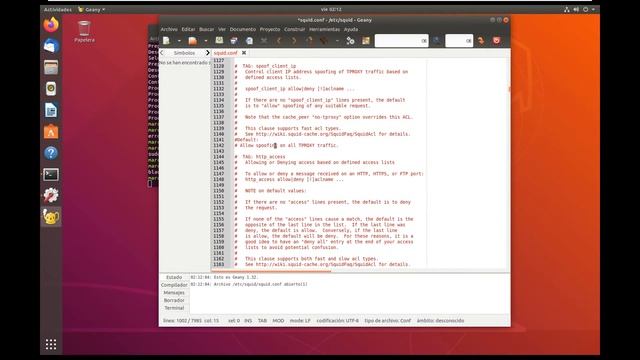This screenshot has height=360, width=640.
Task: Click the Open file toolbar icon
Action: [x=193, y=40]
